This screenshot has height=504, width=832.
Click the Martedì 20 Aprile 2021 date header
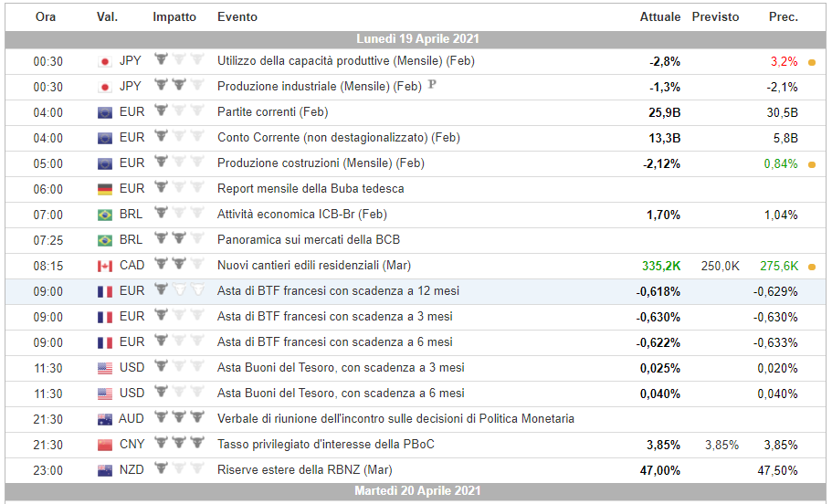click(x=417, y=490)
